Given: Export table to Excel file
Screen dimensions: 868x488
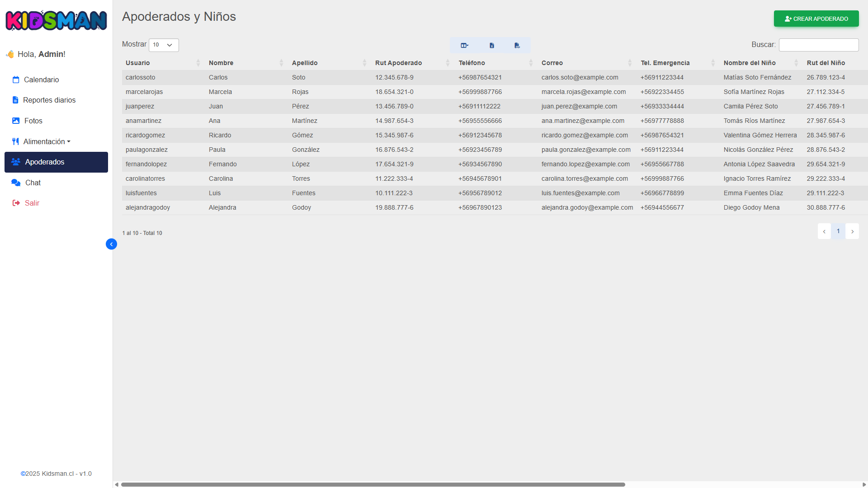Looking at the screenshot, I should 491,45.
